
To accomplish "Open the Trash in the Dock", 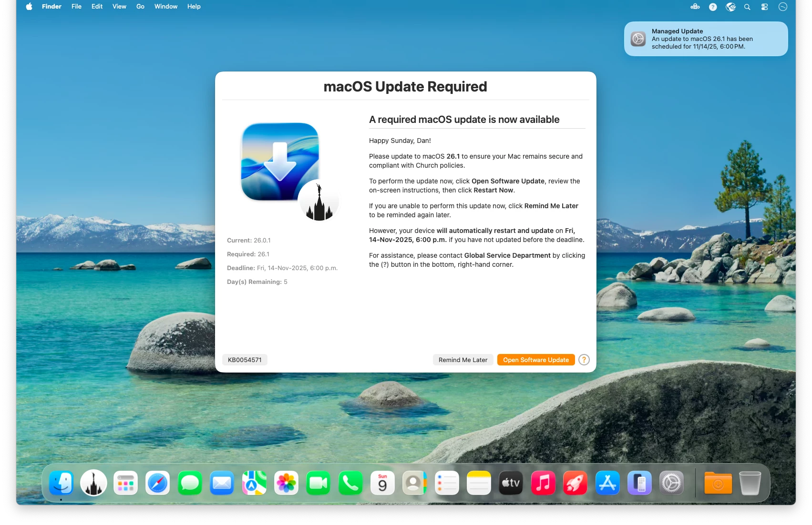I will click(750, 483).
